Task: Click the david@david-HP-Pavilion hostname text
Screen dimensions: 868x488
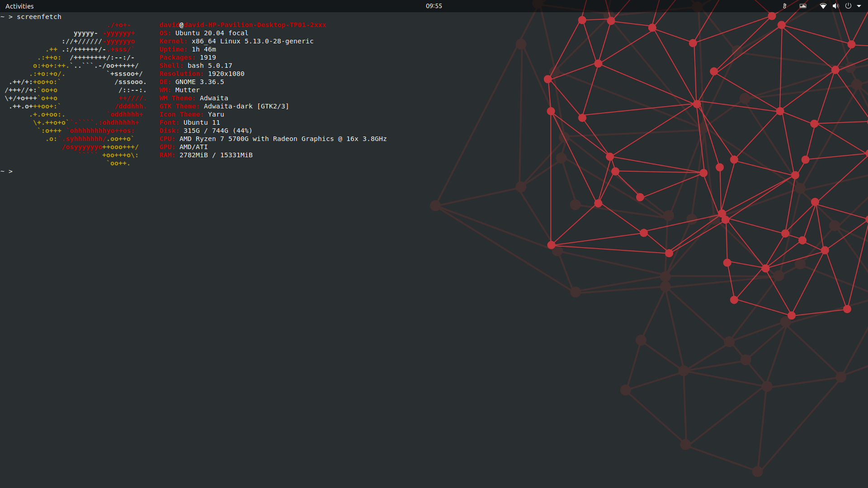Action: [x=242, y=25]
